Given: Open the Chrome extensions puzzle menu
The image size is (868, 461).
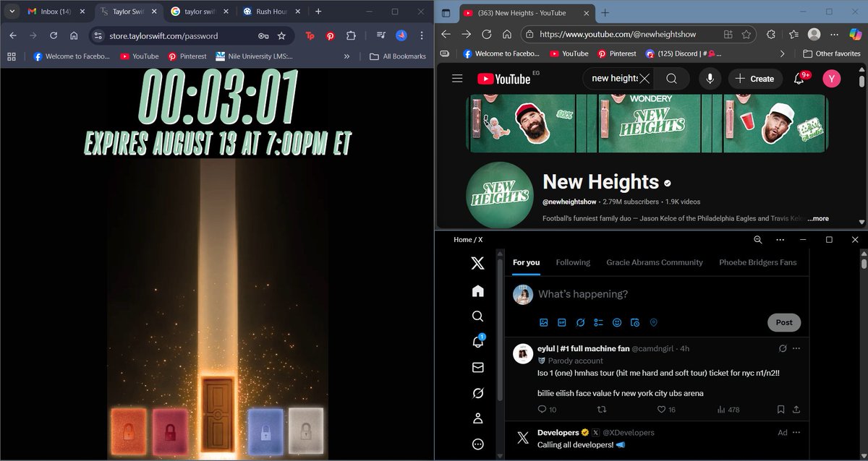Looking at the screenshot, I should pyautogui.click(x=351, y=35).
